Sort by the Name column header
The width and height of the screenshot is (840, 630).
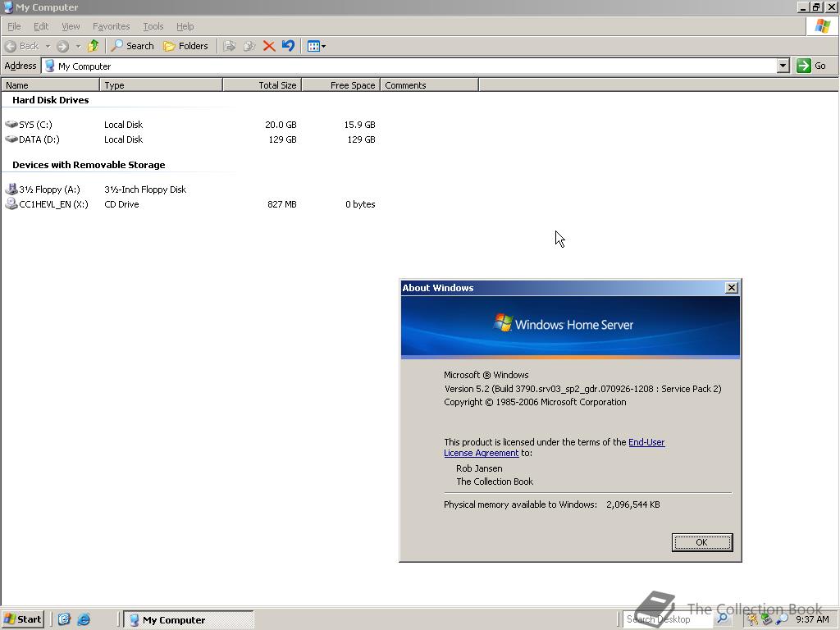50,85
